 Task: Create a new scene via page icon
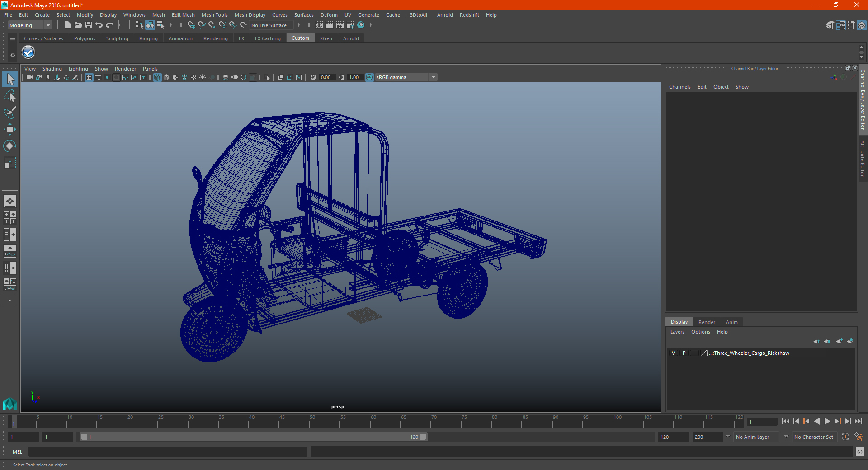[x=67, y=25]
